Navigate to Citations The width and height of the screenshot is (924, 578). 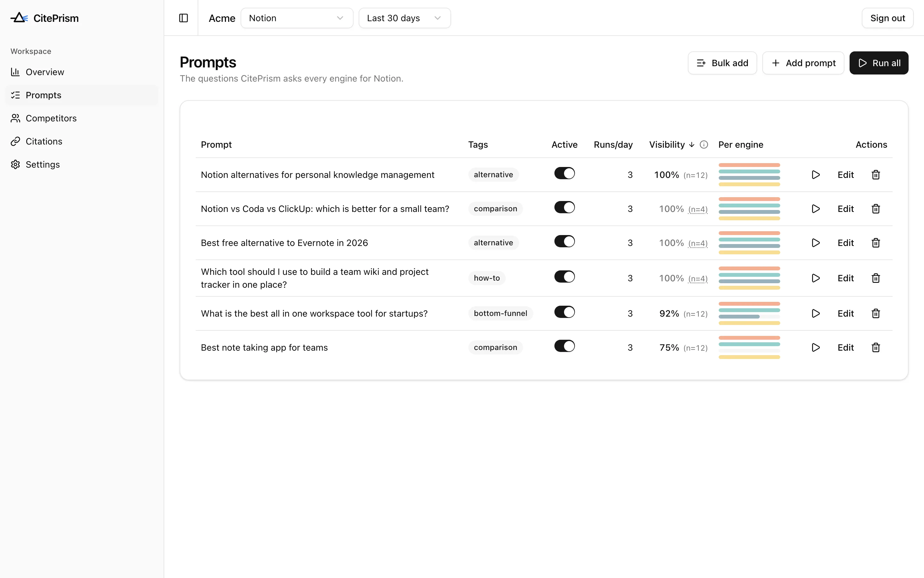[81, 141]
